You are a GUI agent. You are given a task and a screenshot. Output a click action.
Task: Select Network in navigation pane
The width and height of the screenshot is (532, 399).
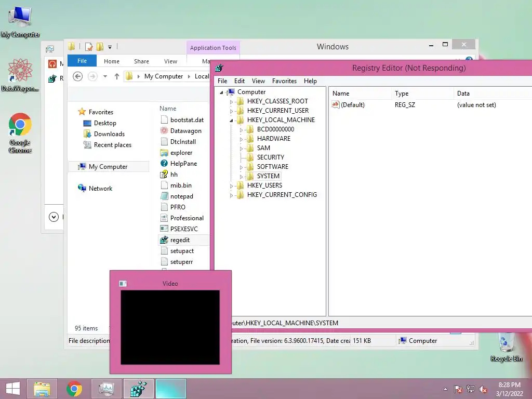[100, 188]
